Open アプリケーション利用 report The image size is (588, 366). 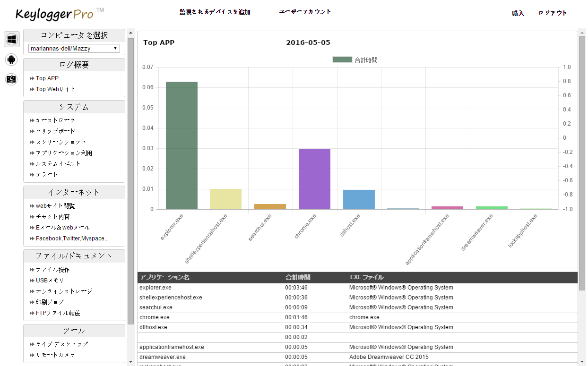64,153
